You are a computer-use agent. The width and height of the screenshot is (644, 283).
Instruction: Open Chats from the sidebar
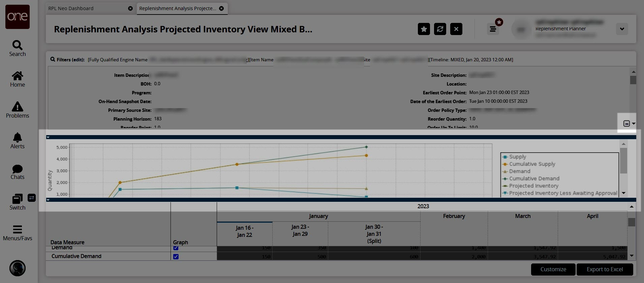(x=18, y=172)
